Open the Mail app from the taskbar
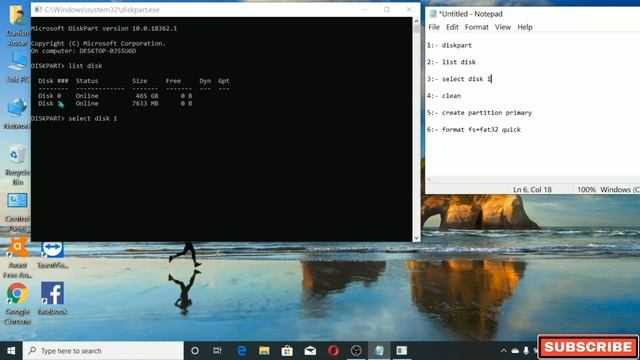Screen dimensions: 640x360 (310, 351)
